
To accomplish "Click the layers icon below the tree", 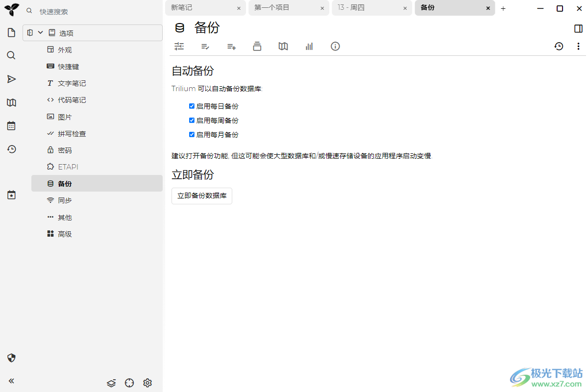I will (x=111, y=383).
